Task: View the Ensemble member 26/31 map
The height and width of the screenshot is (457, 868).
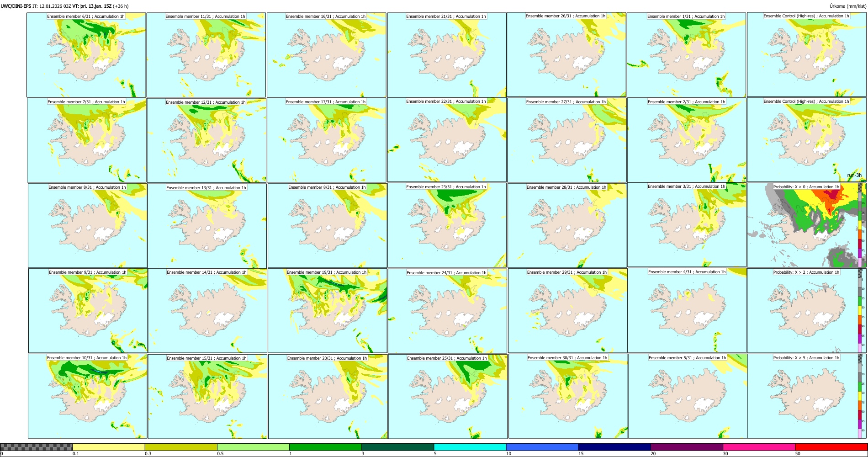Action: click(x=566, y=54)
